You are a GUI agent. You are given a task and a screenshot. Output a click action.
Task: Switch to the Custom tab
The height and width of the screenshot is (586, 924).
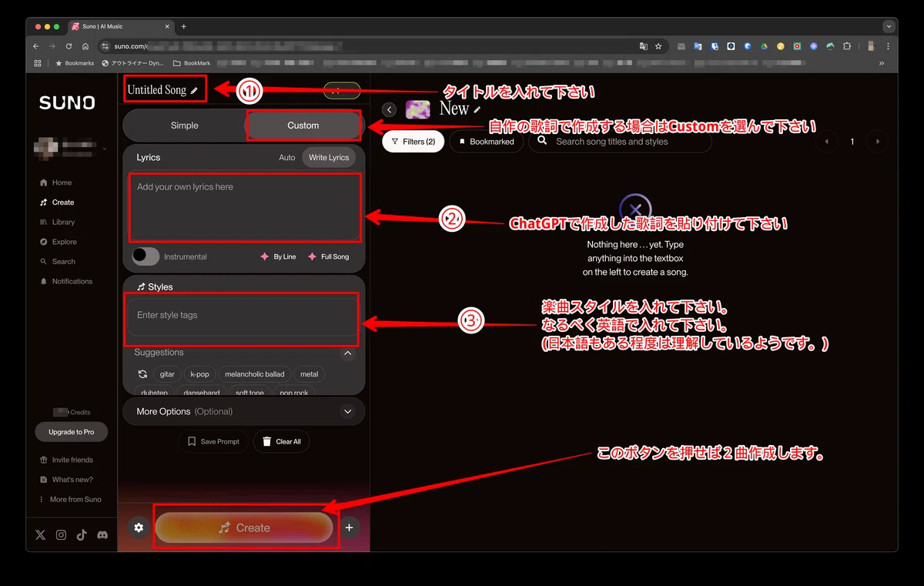click(x=303, y=125)
